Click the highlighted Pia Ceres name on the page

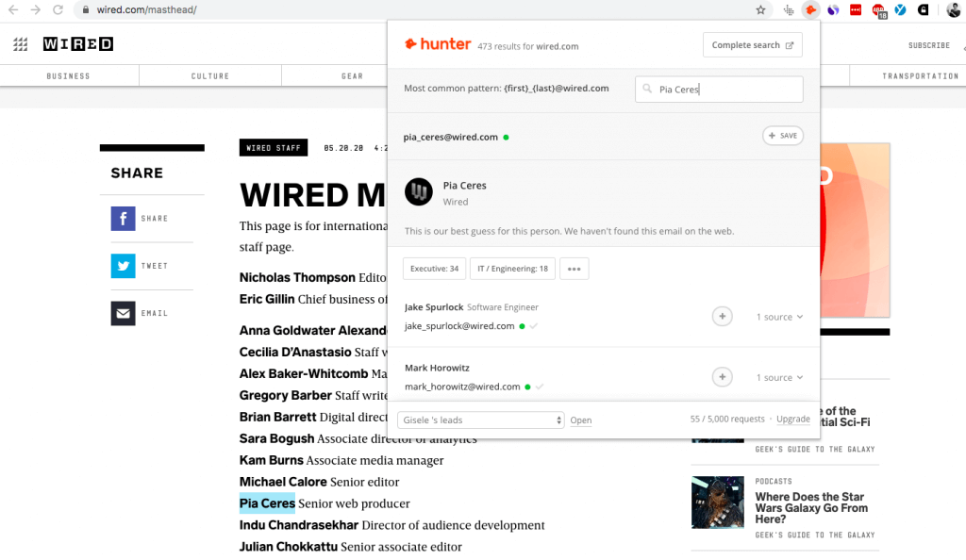click(x=267, y=503)
